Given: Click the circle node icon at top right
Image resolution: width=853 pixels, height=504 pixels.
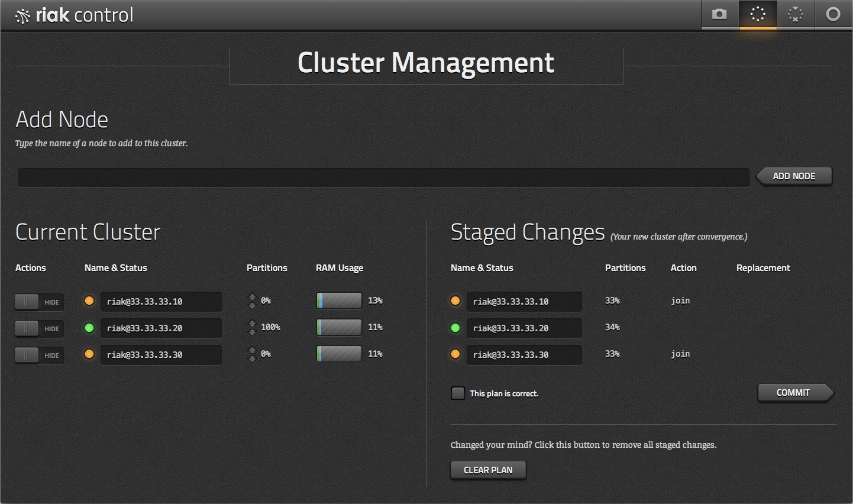Looking at the screenshot, I should [x=833, y=15].
